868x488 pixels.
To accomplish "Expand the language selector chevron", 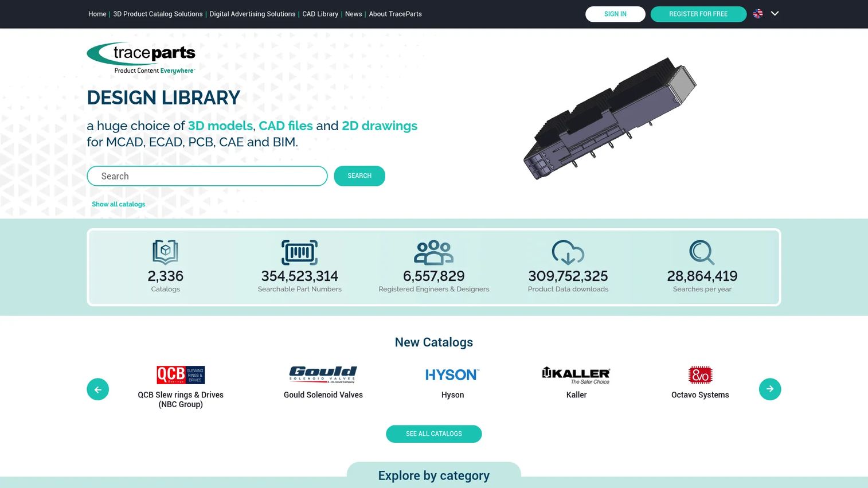I will pos(775,14).
